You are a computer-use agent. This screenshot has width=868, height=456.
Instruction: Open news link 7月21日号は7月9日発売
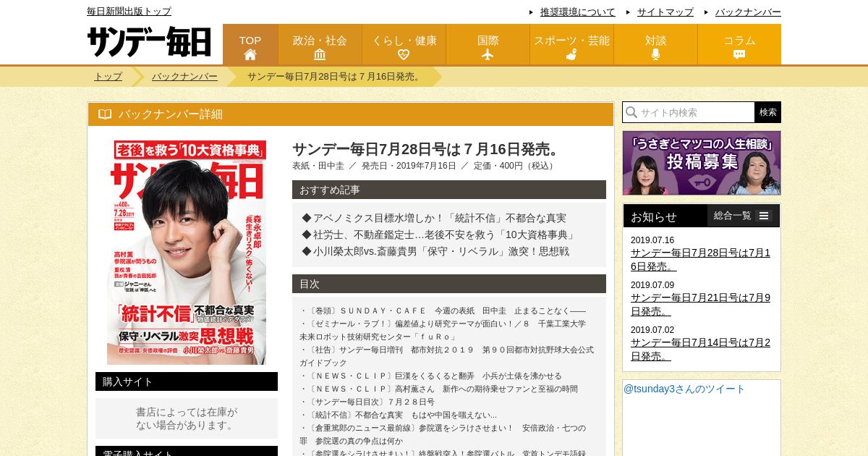point(700,305)
